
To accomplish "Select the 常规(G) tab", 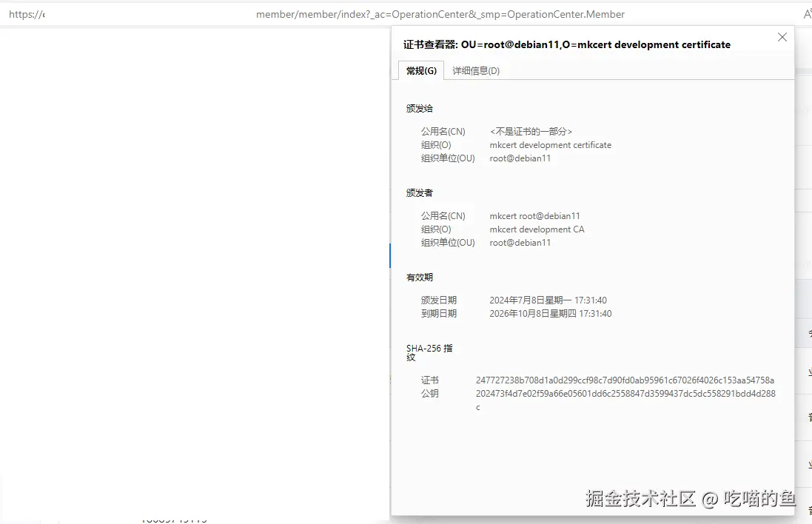I will coord(420,70).
